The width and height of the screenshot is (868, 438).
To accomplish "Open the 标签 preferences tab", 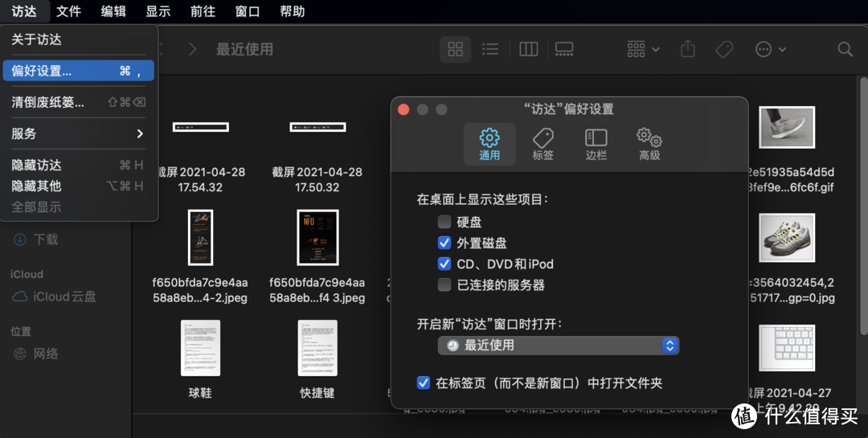I will coord(542,144).
